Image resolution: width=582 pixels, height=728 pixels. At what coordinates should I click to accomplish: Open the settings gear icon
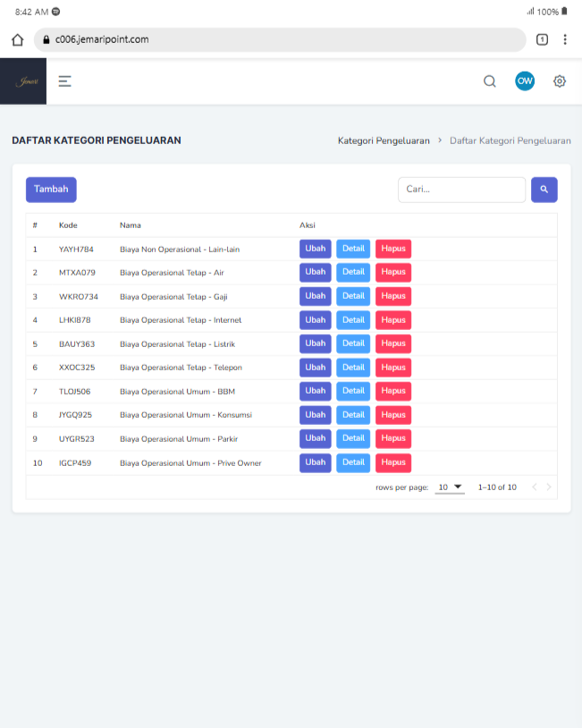point(560,81)
